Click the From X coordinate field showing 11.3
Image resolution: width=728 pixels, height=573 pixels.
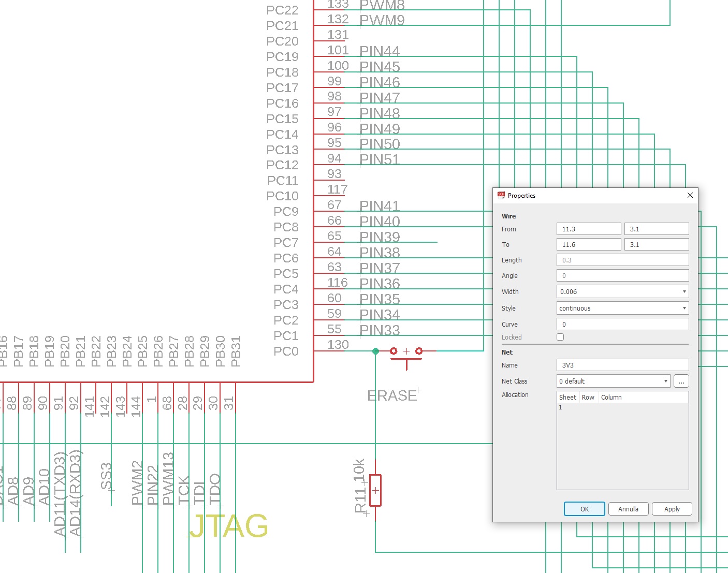pos(588,228)
